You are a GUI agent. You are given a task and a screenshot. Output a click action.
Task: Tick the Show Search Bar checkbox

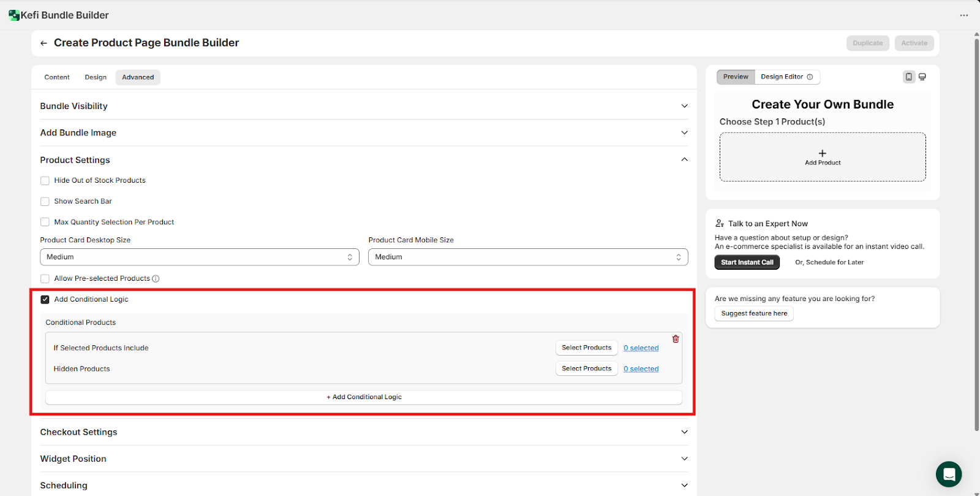click(x=45, y=202)
